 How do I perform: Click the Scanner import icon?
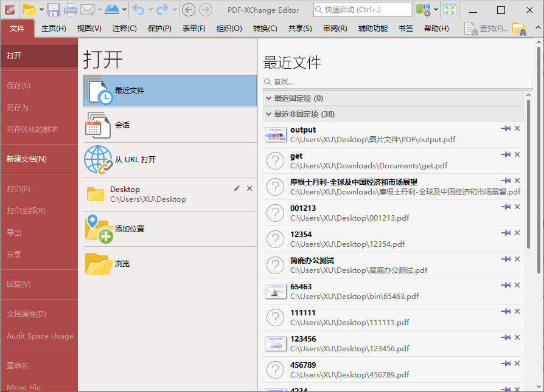(x=113, y=9)
